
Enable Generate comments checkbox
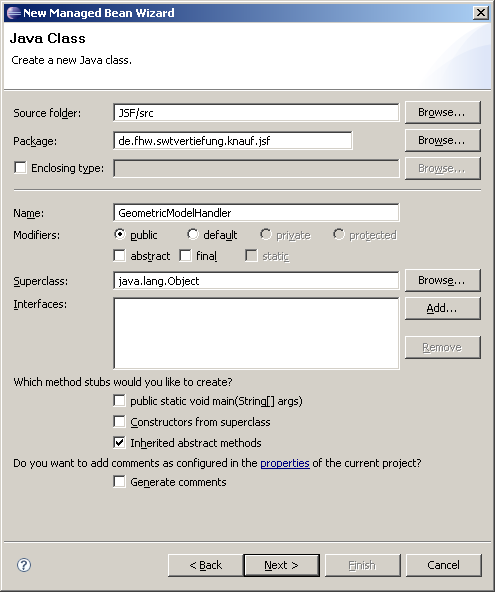point(119,482)
